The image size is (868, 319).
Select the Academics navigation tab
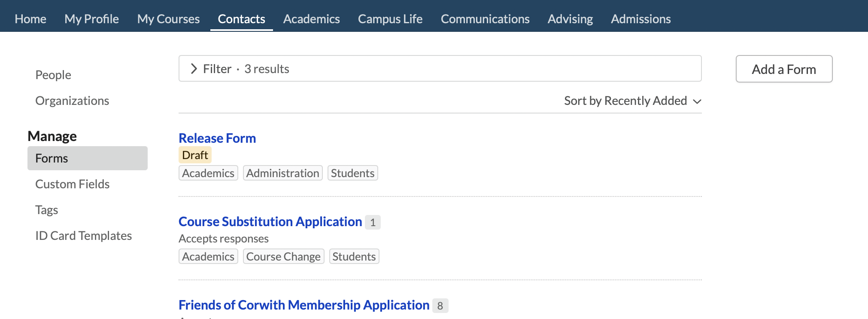[x=311, y=19]
